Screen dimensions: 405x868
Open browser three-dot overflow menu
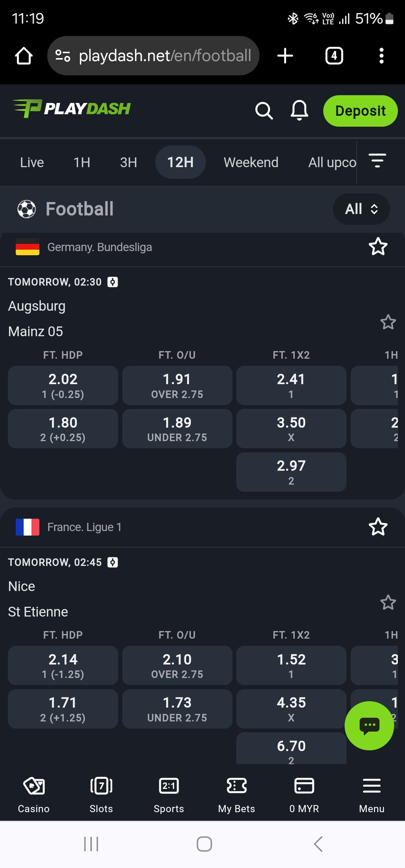[381, 56]
